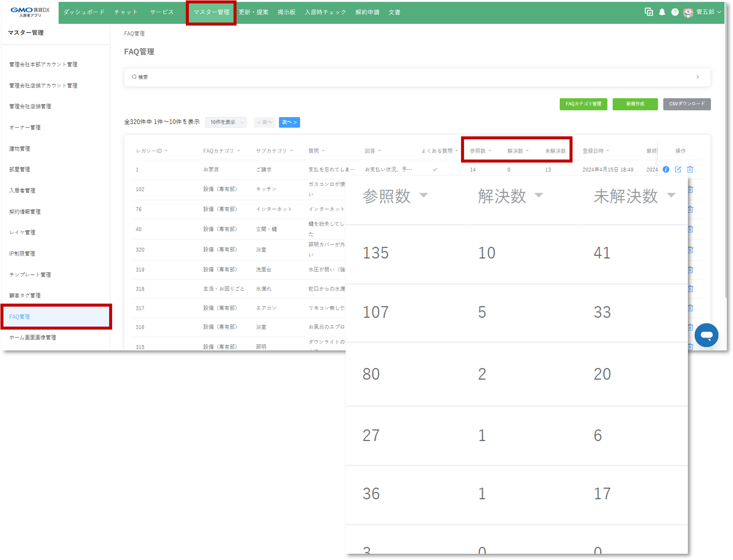This screenshot has height=560, width=733.
Task: Click the clipboard checklist icon in the header
Action: click(649, 12)
